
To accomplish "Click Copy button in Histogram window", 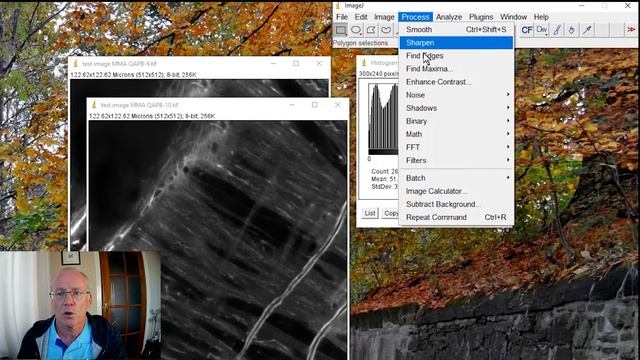I will [x=391, y=213].
